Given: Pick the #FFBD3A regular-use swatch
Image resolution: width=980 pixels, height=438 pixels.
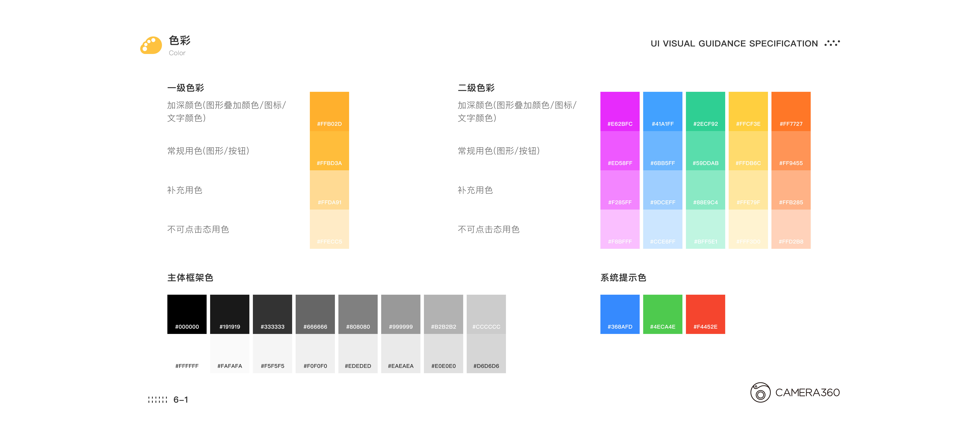Looking at the screenshot, I should (x=329, y=150).
